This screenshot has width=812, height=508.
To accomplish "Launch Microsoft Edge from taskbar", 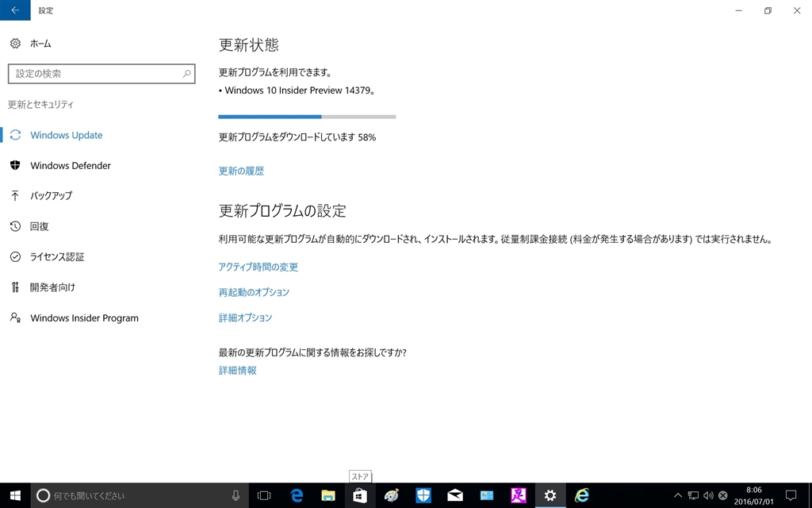I will click(297, 495).
